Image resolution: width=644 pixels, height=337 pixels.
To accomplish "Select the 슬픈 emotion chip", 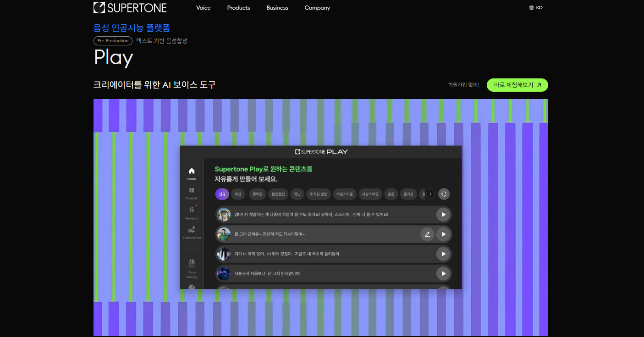I will point(391,194).
